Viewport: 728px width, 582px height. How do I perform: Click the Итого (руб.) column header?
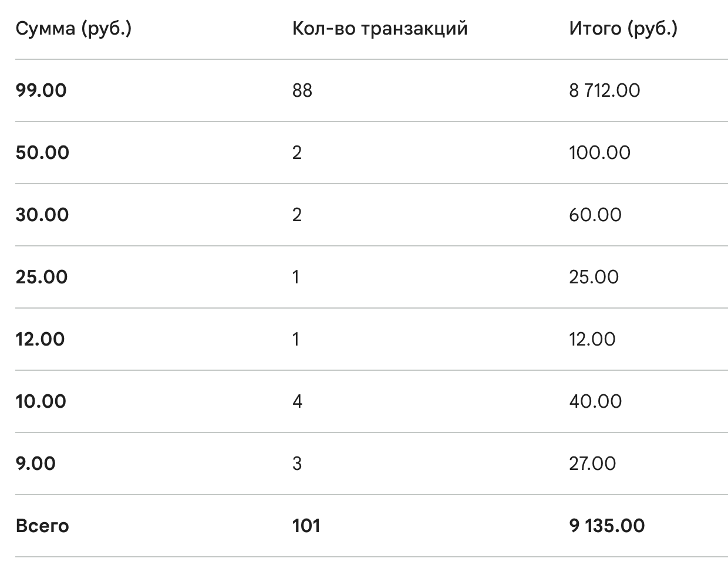click(x=623, y=29)
